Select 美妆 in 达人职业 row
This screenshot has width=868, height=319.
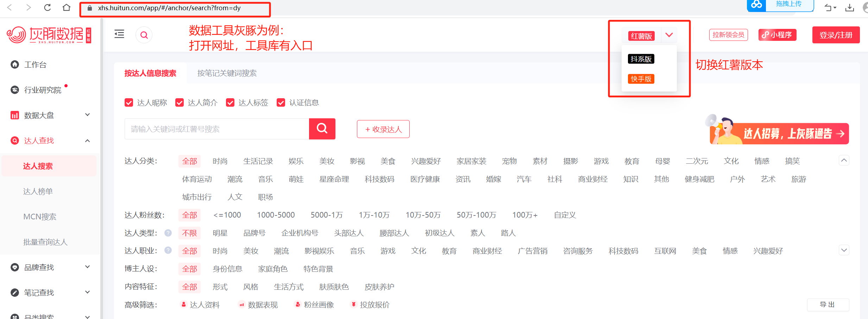click(x=251, y=251)
